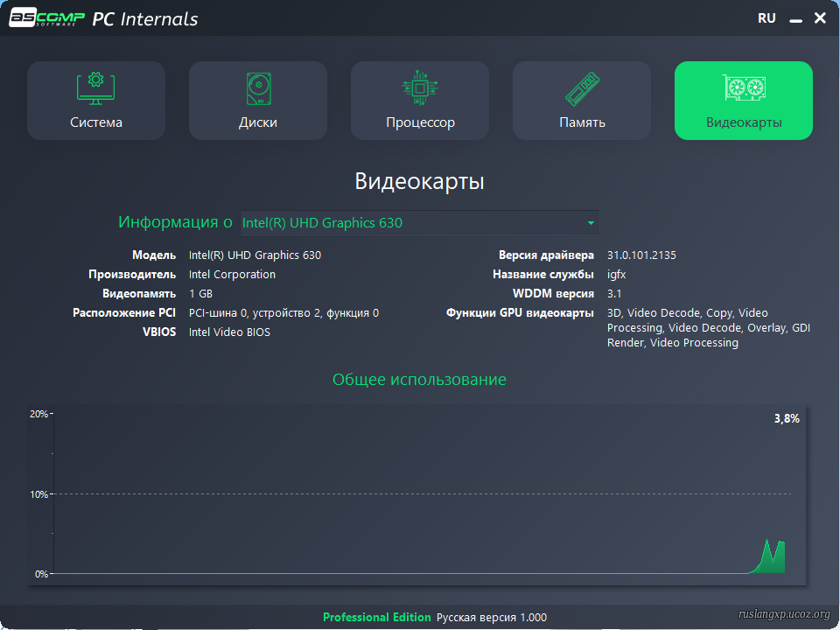The width and height of the screenshot is (840, 630).
Task: Click the 'Название службы' label
Action: click(543, 275)
